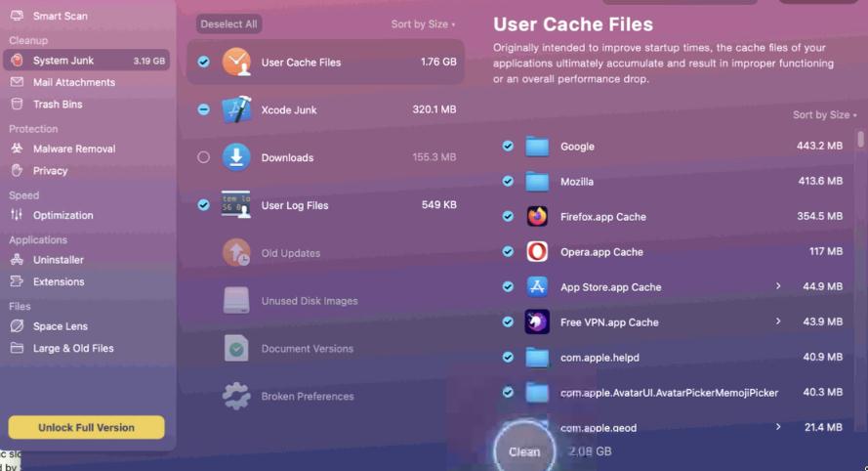Click the Old Updates icon
Viewport: 868px width, 471px height.
coord(236,253)
